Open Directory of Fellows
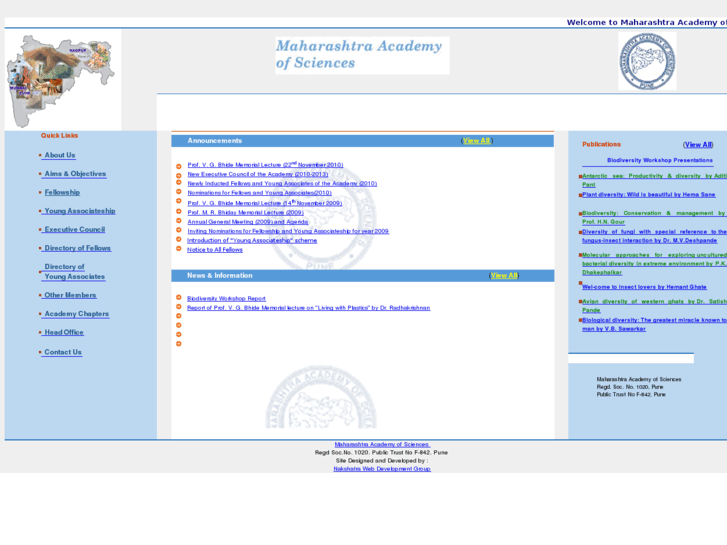Viewport: 727px width, 545px height. (77, 248)
